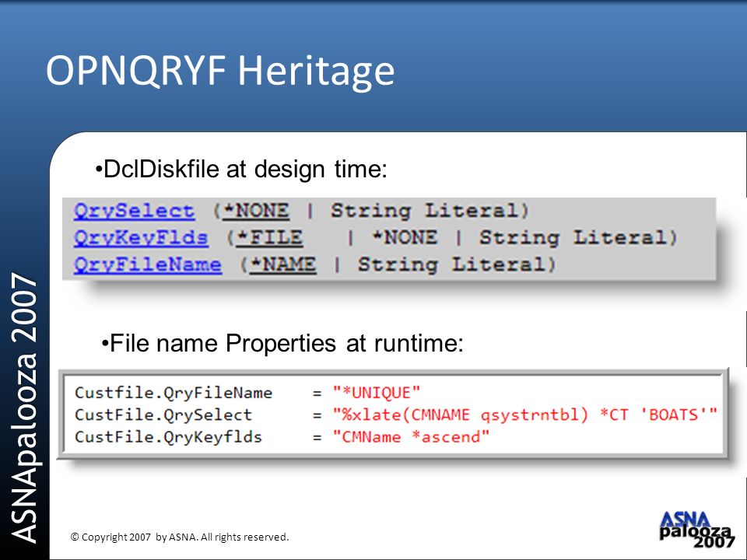Image resolution: width=747 pixels, height=560 pixels.
Task: Select *FILE option after QryKeyFlds
Action: [270, 237]
